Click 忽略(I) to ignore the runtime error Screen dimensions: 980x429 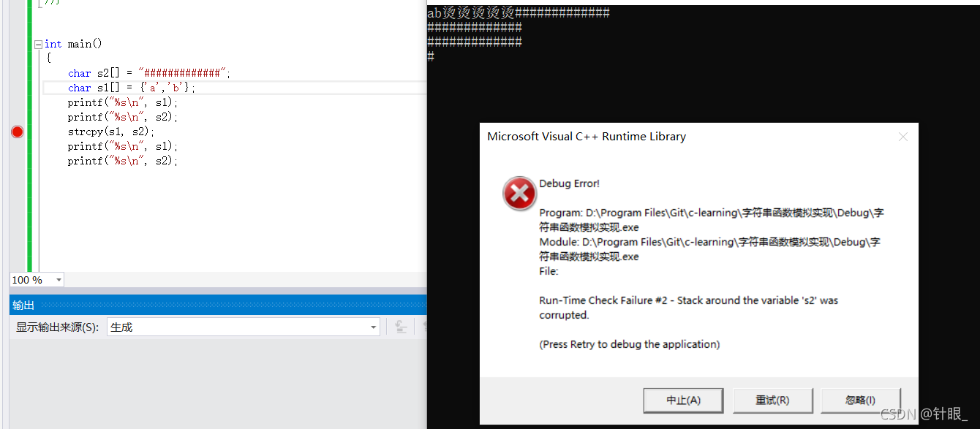pos(861,400)
